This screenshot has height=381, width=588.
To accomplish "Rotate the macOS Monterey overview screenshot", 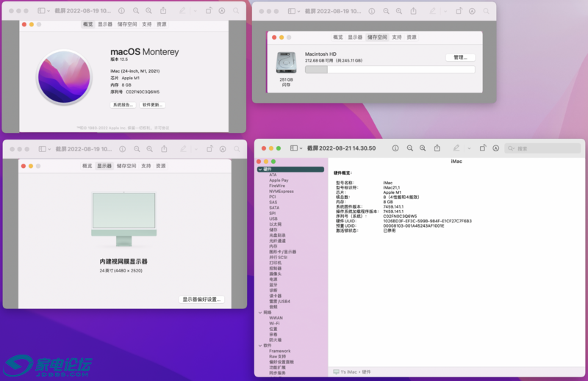I will pyautogui.click(x=209, y=11).
